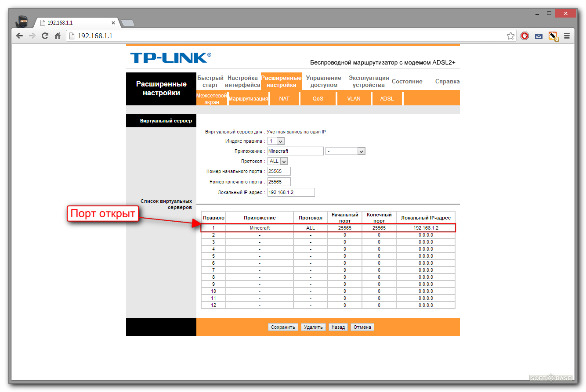Image resolution: width=586 pixels, height=392 pixels.
Task: Open the Расширенные настройки tab
Action: click(x=281, y=81)
